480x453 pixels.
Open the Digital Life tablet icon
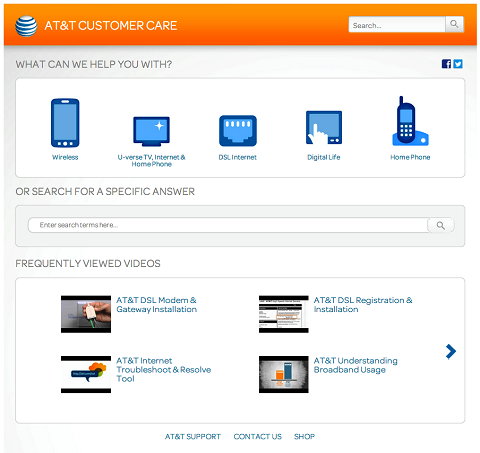pyautogui.click(x=324, y=127)
